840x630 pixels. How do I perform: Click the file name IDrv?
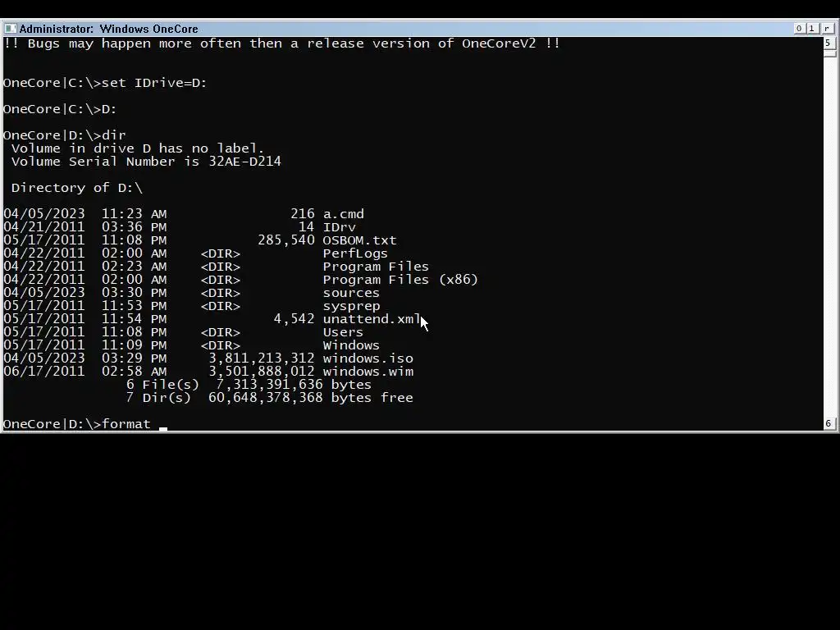339,227
